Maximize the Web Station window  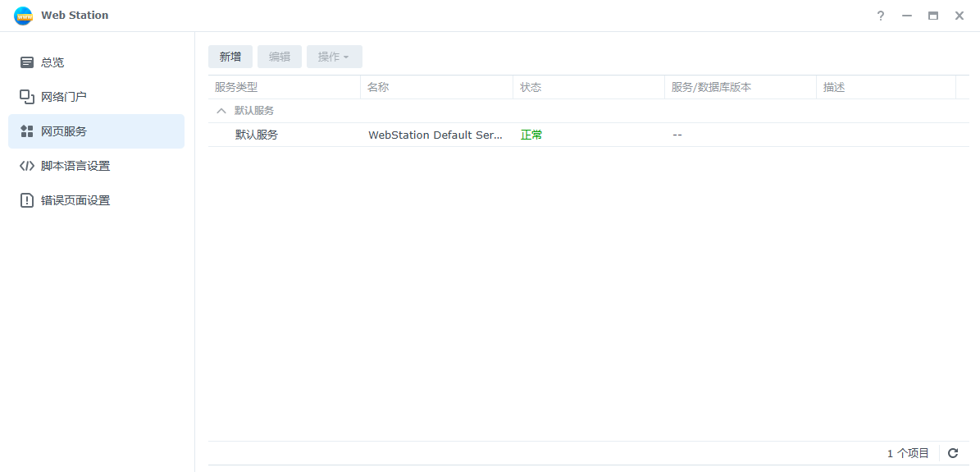pyautogui.click(x=933, y=16)
